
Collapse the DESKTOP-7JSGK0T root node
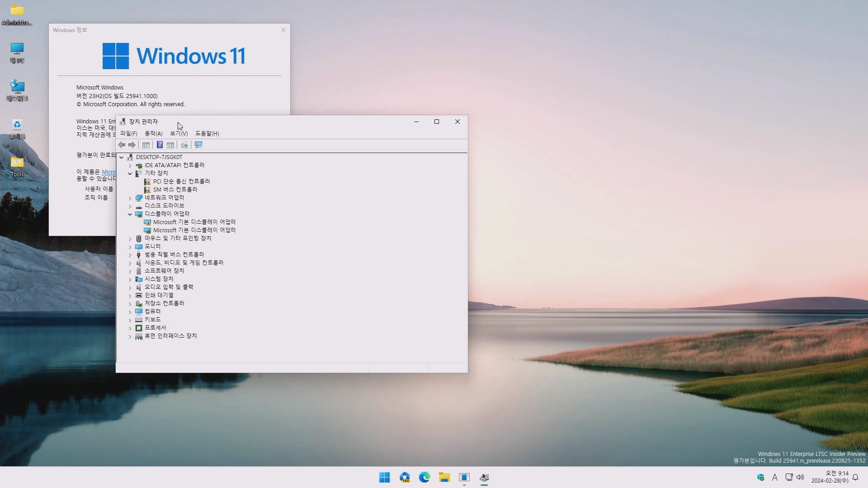coord(122,157)
